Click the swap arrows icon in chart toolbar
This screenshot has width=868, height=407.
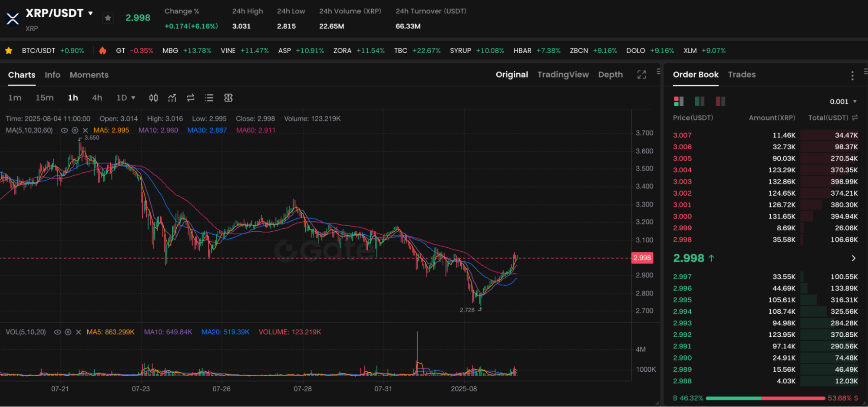click(191, 98)
